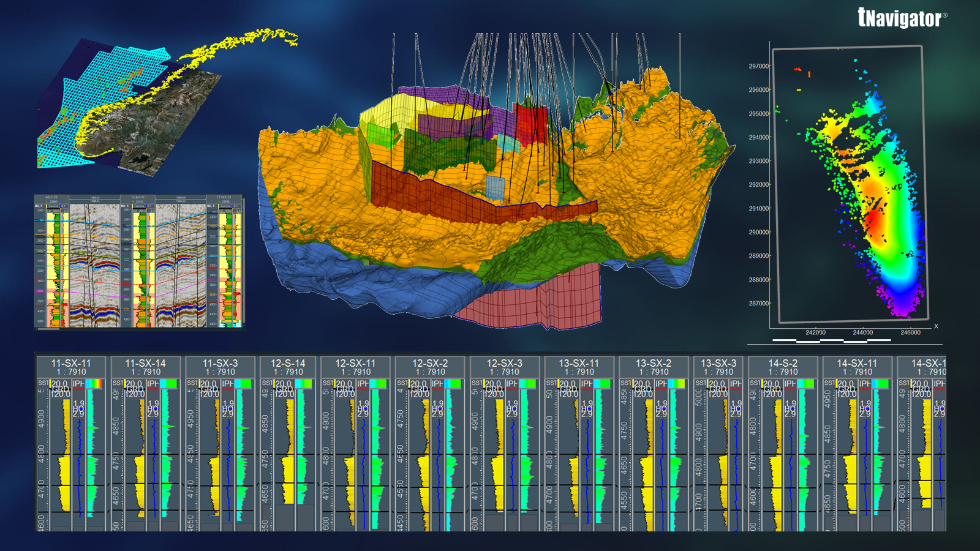Select the 14-S-2 well header
Image resolution: width=980 pixels, height=551 pixels.
point(783,364)
